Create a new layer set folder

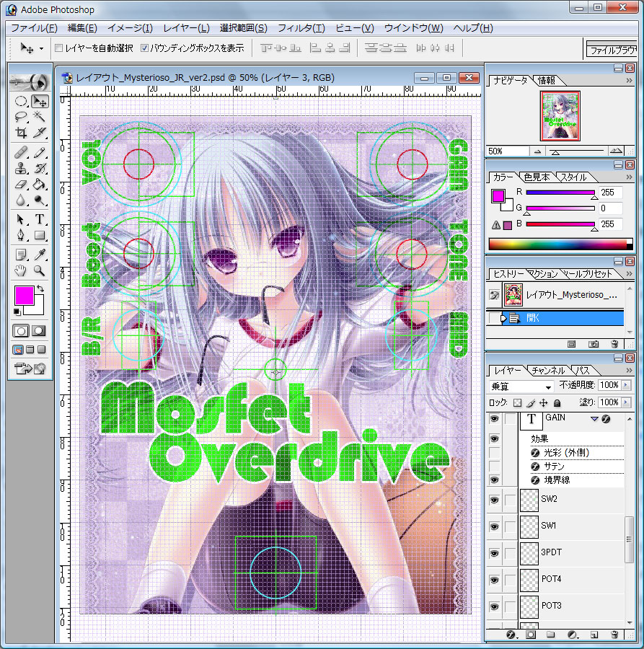tap(550, 635)
